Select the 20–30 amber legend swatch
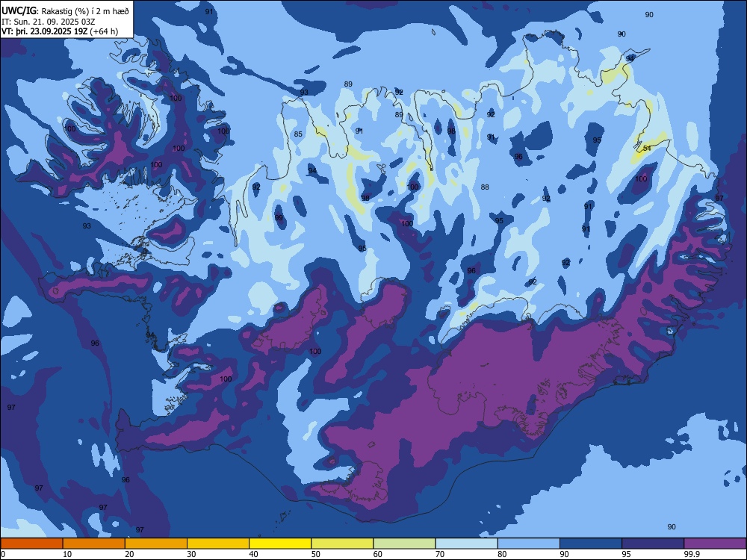Screen dimensions: 747x560 point(156,544)
